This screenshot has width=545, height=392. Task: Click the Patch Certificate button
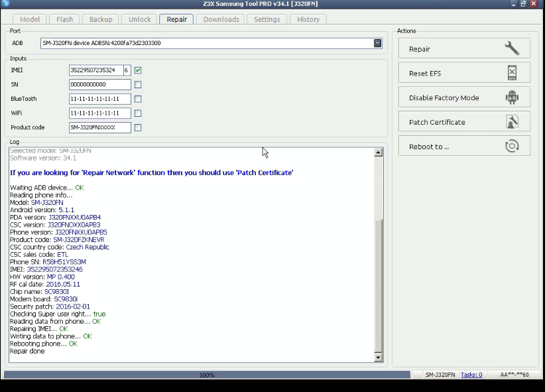click(x=464, y=122)
